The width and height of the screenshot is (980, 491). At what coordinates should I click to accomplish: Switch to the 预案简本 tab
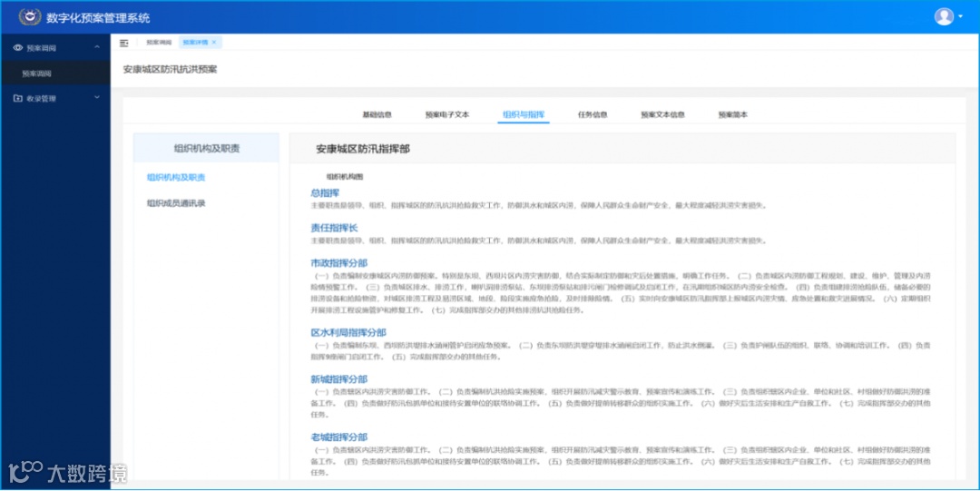tap(733, 115)
